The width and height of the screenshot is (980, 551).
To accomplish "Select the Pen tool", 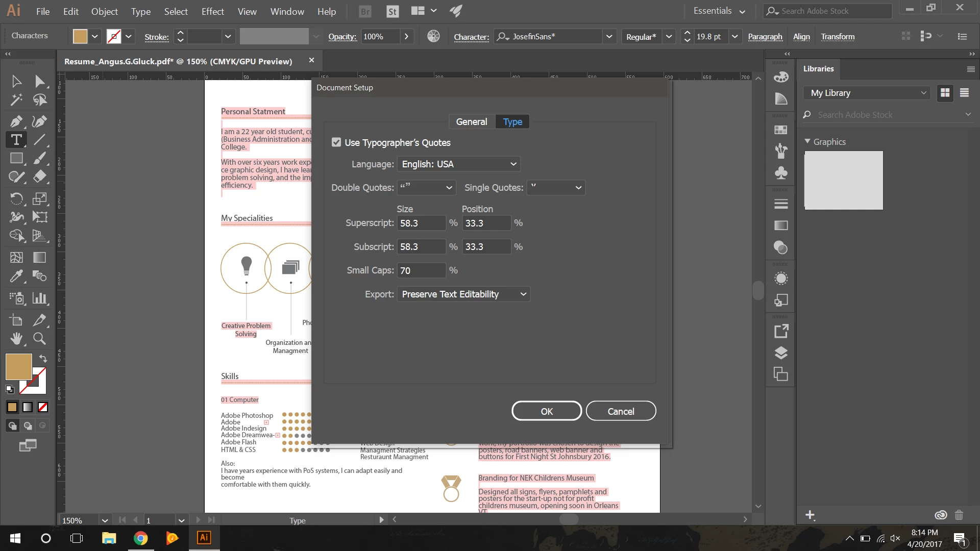I will pyautogui.click(x=16, y=121).
